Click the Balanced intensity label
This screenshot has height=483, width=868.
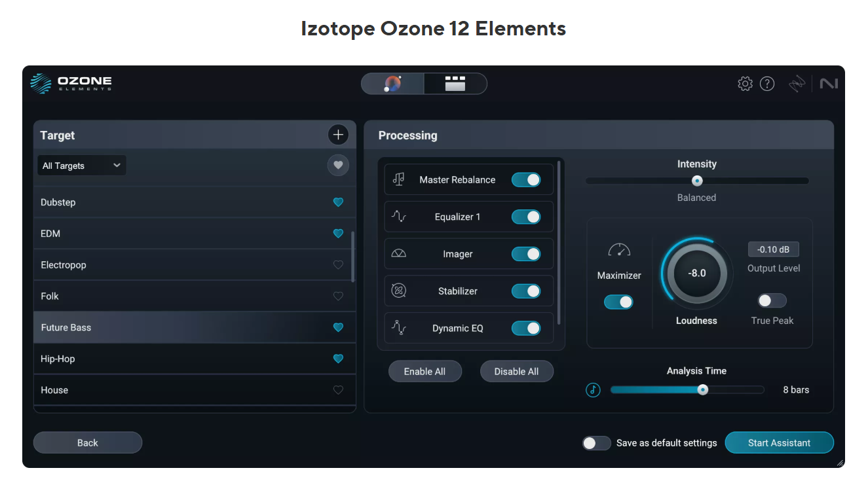[x=696, y=198]
